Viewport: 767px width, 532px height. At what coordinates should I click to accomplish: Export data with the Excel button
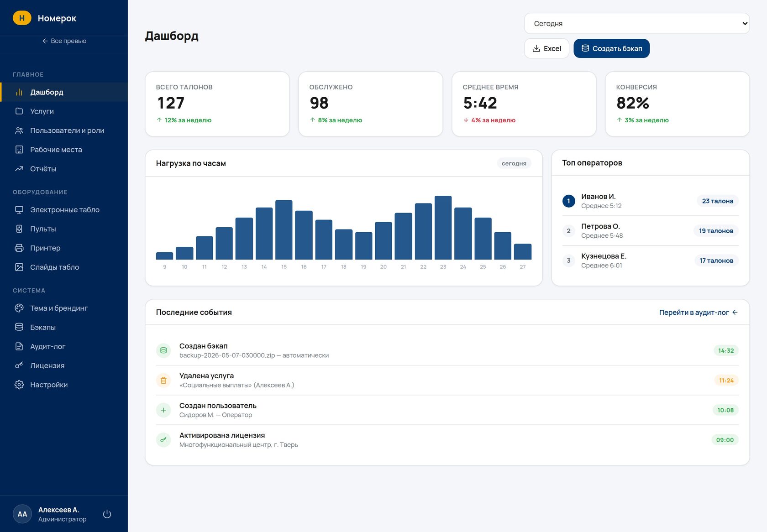(546, 48)
